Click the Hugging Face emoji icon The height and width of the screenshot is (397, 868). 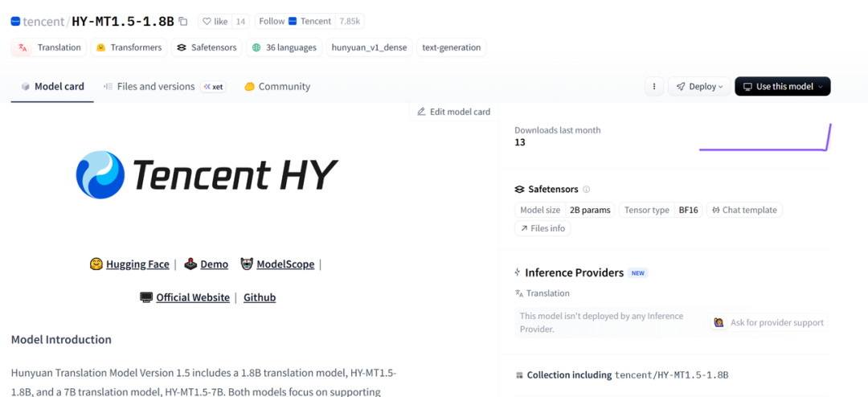(x=96, y=264)
